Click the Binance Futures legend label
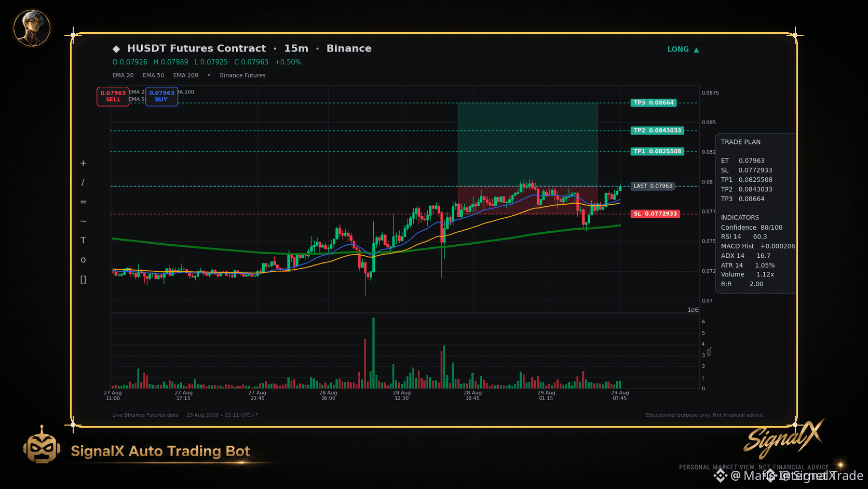This screenshot has height=489, width=868. 242,75
